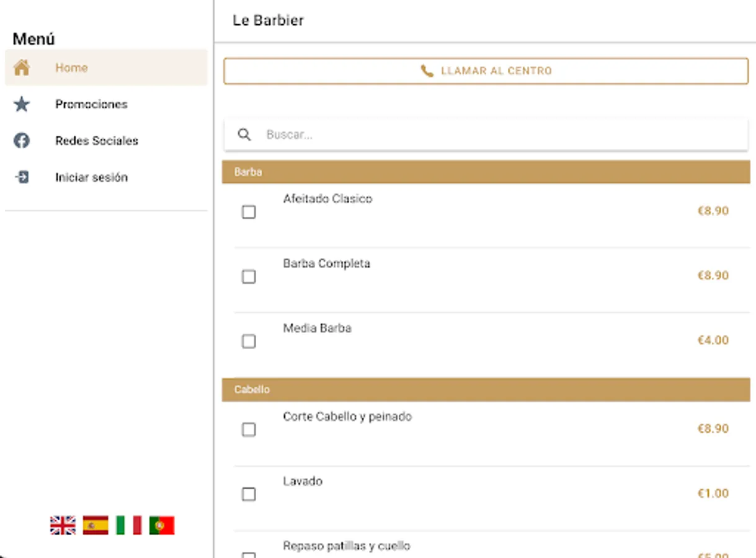Pick the Portuguese flag language
Screen dimensions: 756x558
[162, 525]
